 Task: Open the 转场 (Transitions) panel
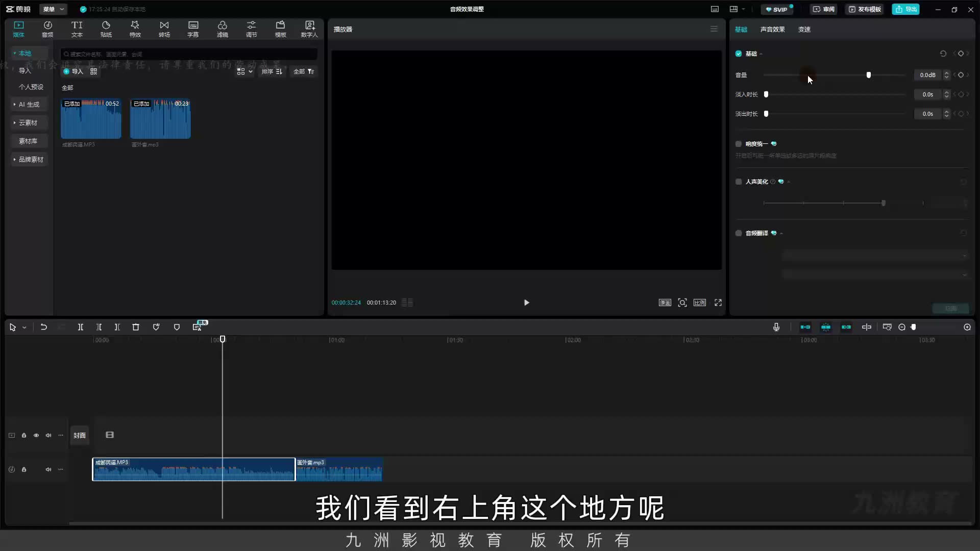tap(164, 29)
